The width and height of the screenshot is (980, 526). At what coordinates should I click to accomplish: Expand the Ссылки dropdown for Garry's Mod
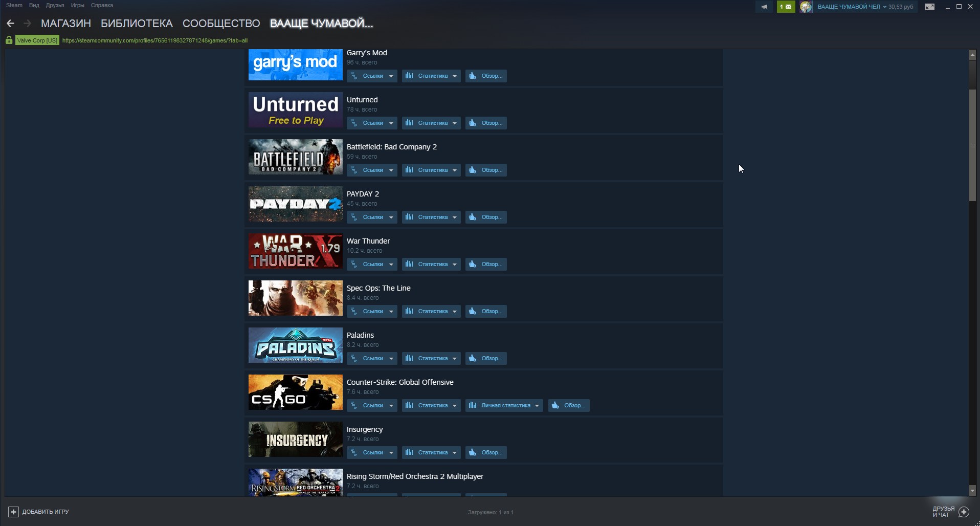(372, 76)
